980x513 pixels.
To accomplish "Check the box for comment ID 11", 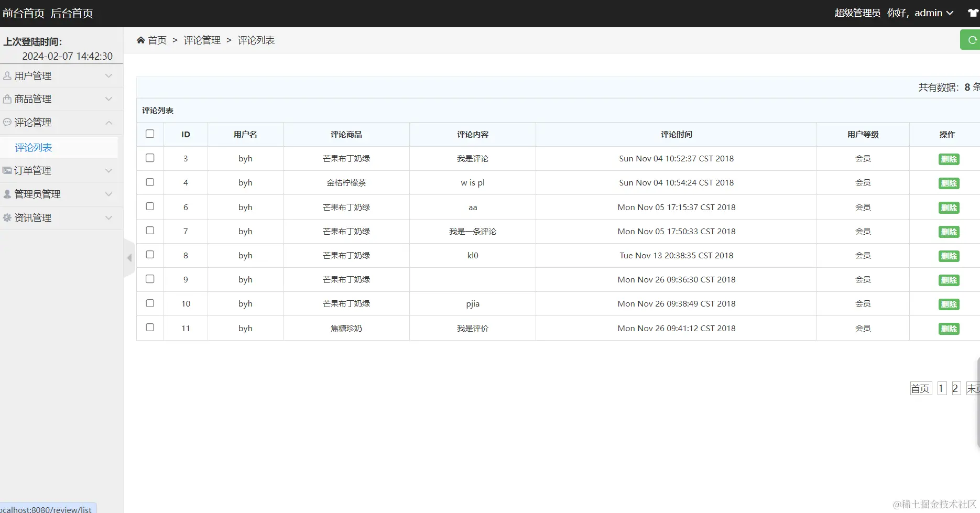I will pyautogui.click(x=150, y=327).
